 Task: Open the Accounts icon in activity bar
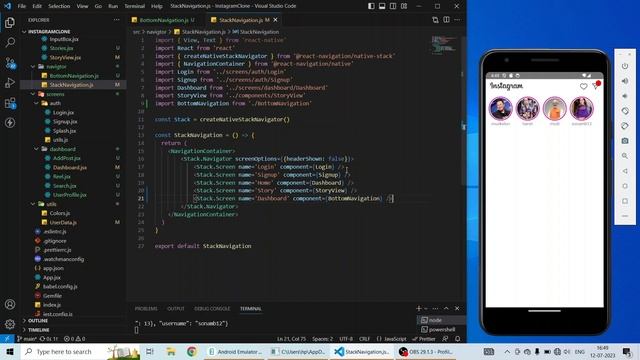point(10,304)
